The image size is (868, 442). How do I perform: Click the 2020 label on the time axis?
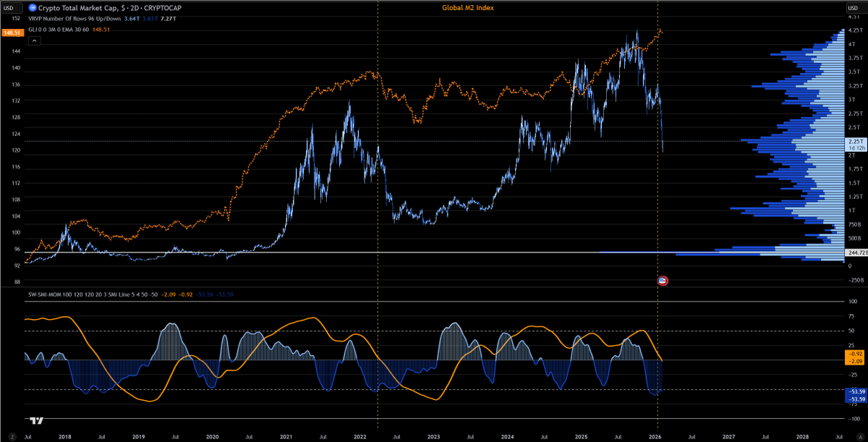pyautogui.click(x=212, y=437)
